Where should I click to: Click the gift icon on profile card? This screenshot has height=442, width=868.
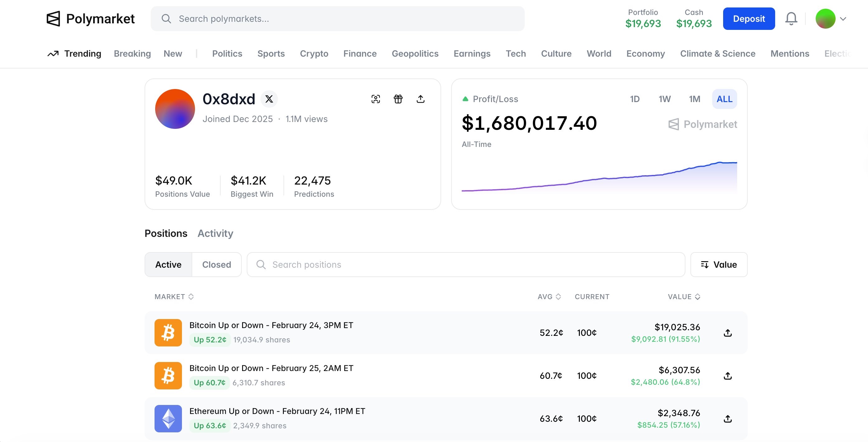coord(398,99)
